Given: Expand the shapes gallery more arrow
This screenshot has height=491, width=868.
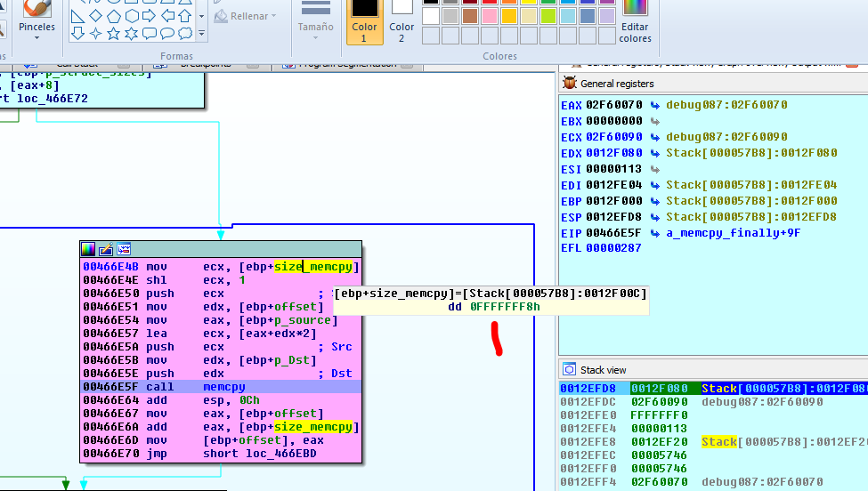Looking at the screenshot, I should [201, 34].
